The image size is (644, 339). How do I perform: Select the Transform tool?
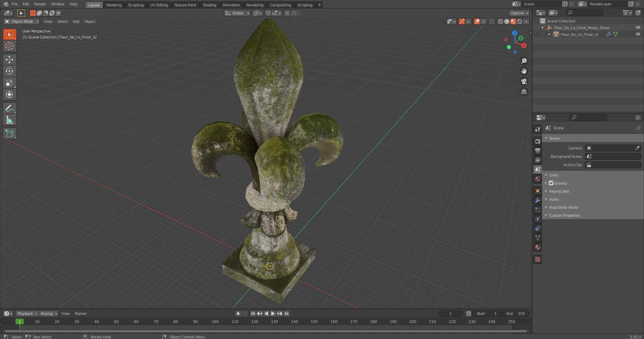[9, 94]
